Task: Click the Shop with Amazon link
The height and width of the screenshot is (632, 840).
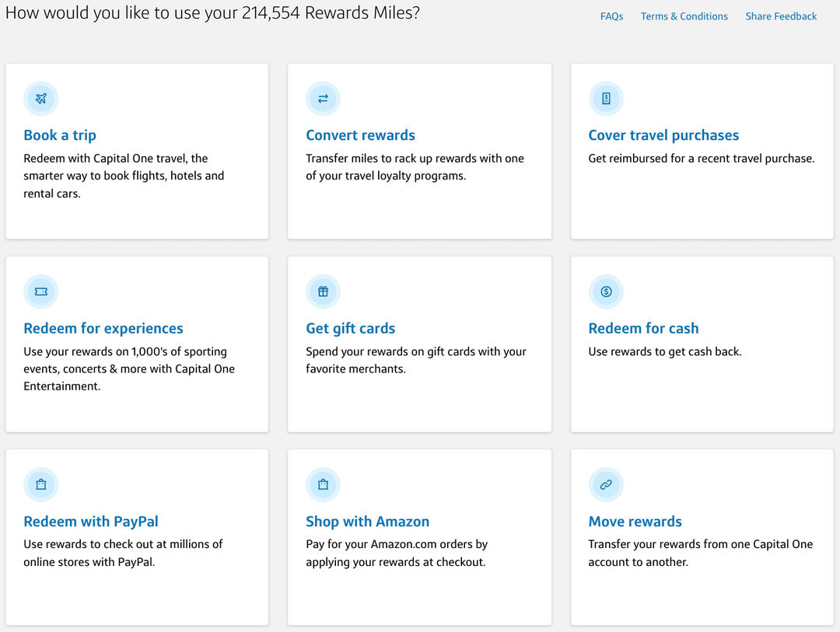Action: (367, 522)
